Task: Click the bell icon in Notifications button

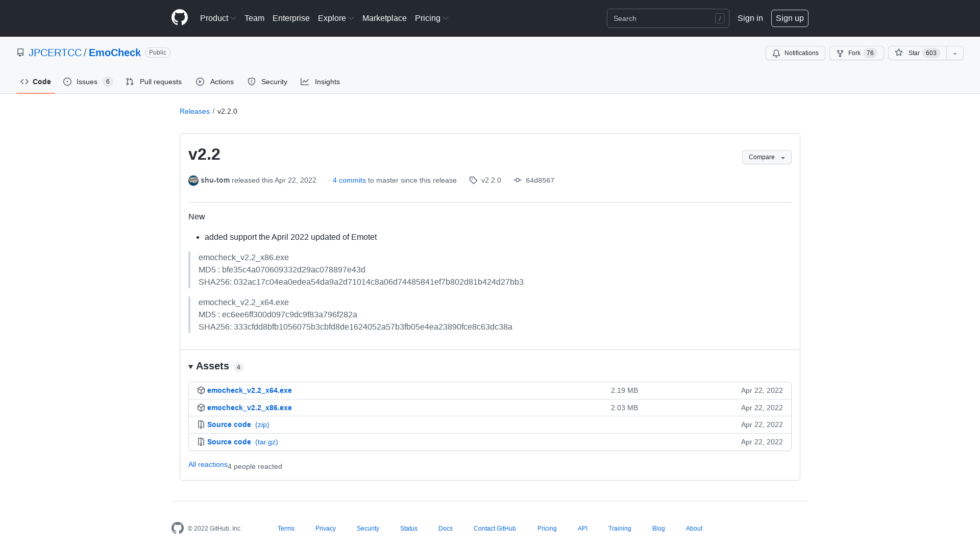Action: pos(776,53)
